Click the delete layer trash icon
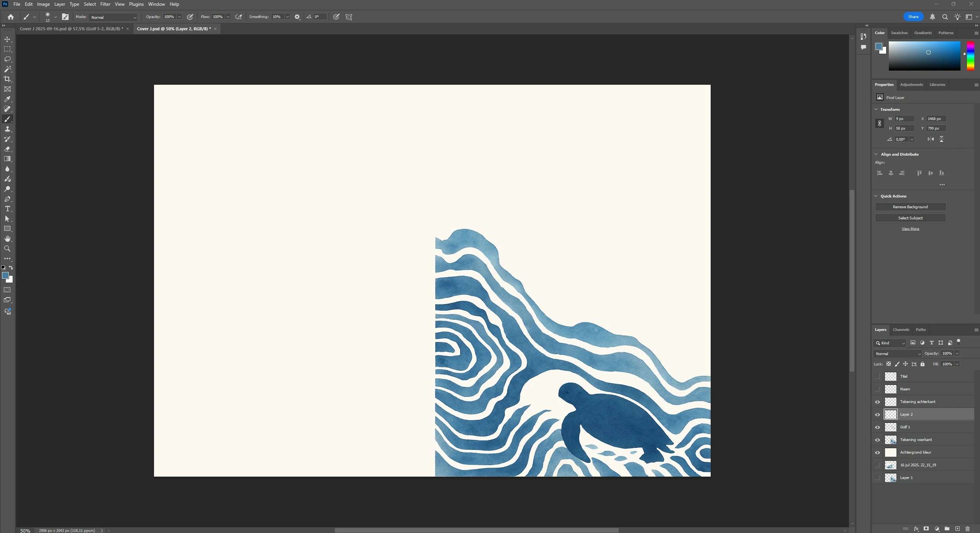This screenshot has height=533, width=980. click(967, 528)
